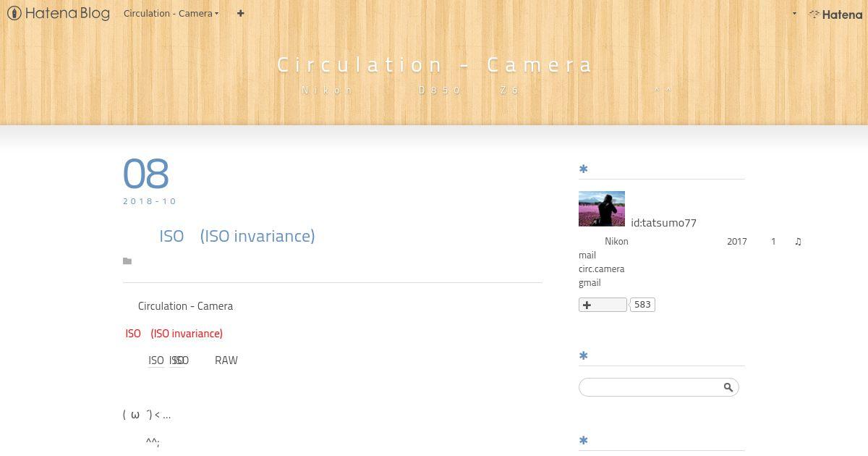
Task: Open id:tatsumo77 profile link
Action: [663, 222]
